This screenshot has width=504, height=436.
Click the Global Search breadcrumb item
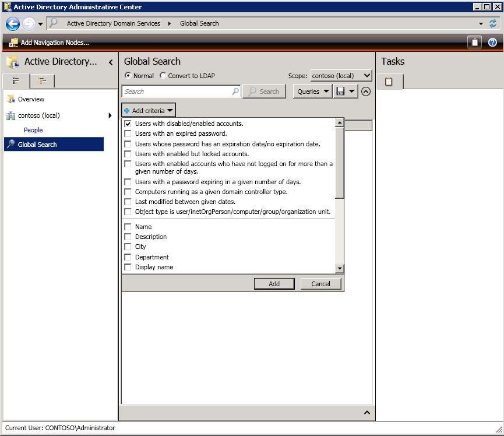(x=199, y=23)
